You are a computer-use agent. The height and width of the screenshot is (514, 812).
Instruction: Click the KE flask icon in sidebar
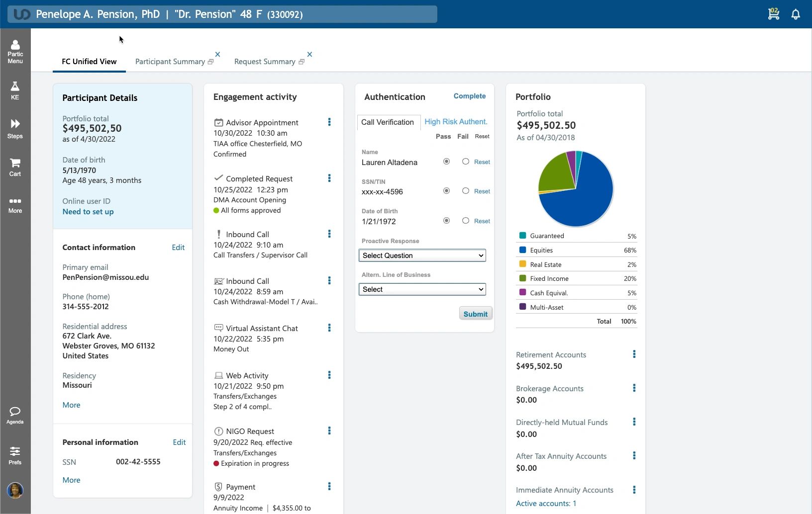[15, 90]
